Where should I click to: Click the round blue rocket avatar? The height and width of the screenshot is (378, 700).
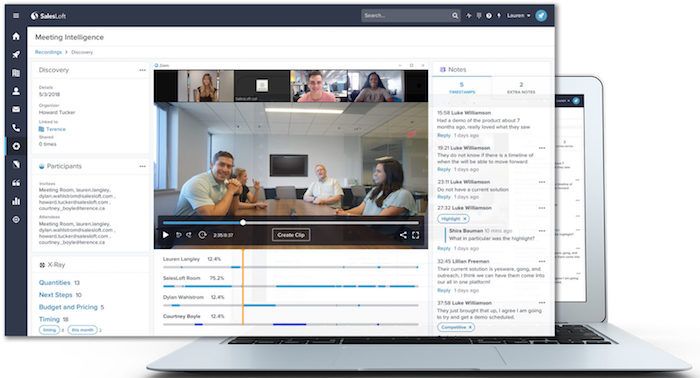pyautogui.click(x=541, y=16)
